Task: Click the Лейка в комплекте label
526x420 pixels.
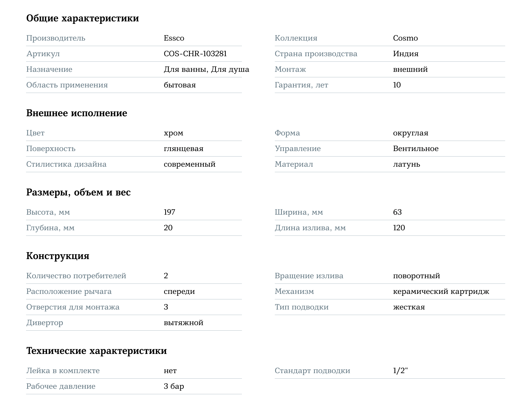Action: click(x=63, y=371)
